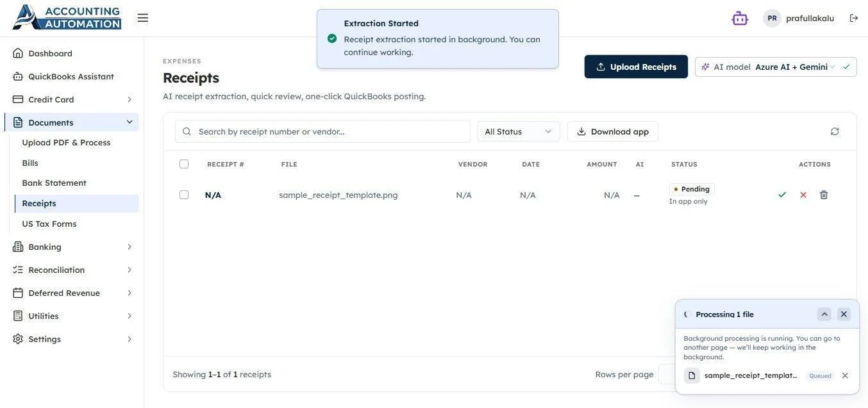
Task: Click the PR user avatar
Action: [x=772, y=18]
